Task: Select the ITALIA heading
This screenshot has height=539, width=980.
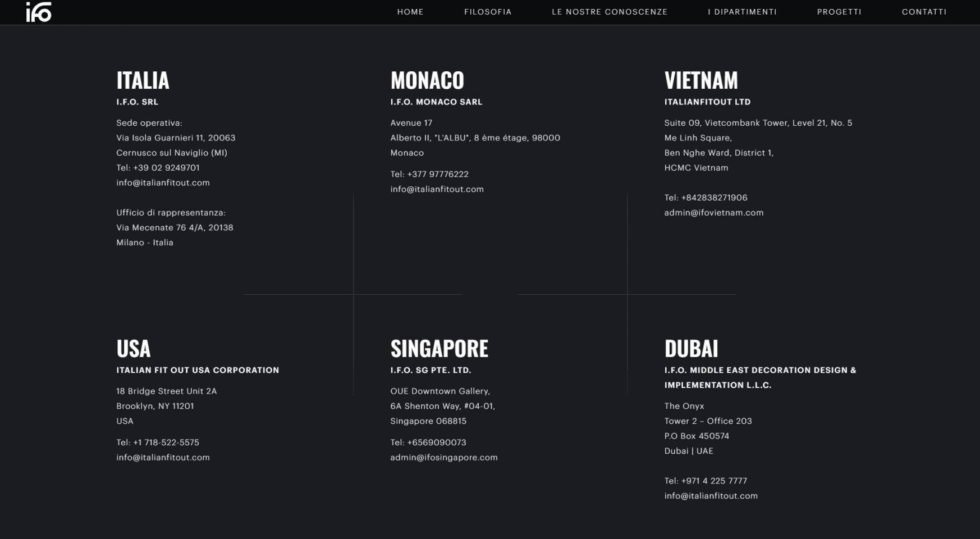Action: tap(143, 80)
